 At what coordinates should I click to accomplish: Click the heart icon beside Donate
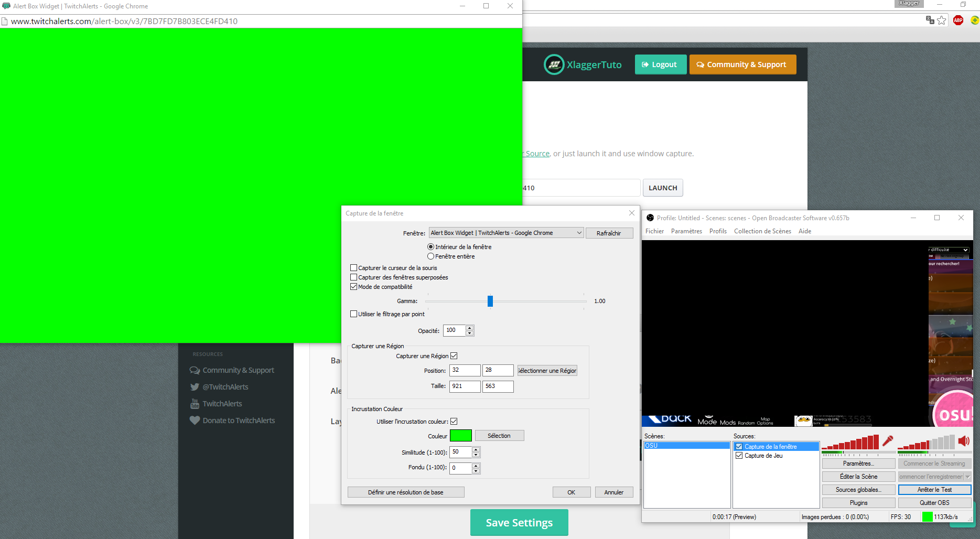(195, 421)
